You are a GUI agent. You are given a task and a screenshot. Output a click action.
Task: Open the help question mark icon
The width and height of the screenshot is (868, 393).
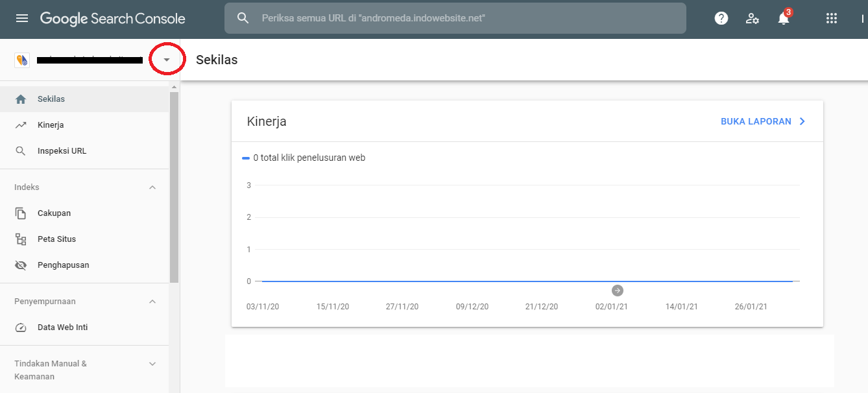pyautogui.click(x=721, y=18)
